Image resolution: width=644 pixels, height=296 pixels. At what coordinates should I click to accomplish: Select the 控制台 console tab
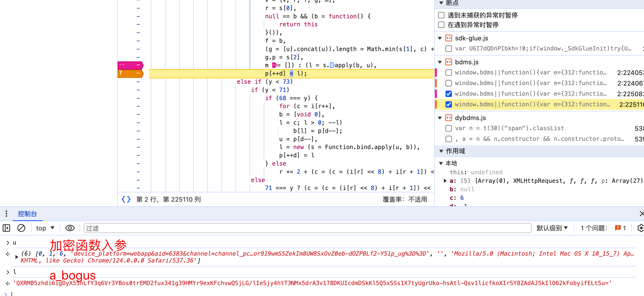click(x=27, y=214)
